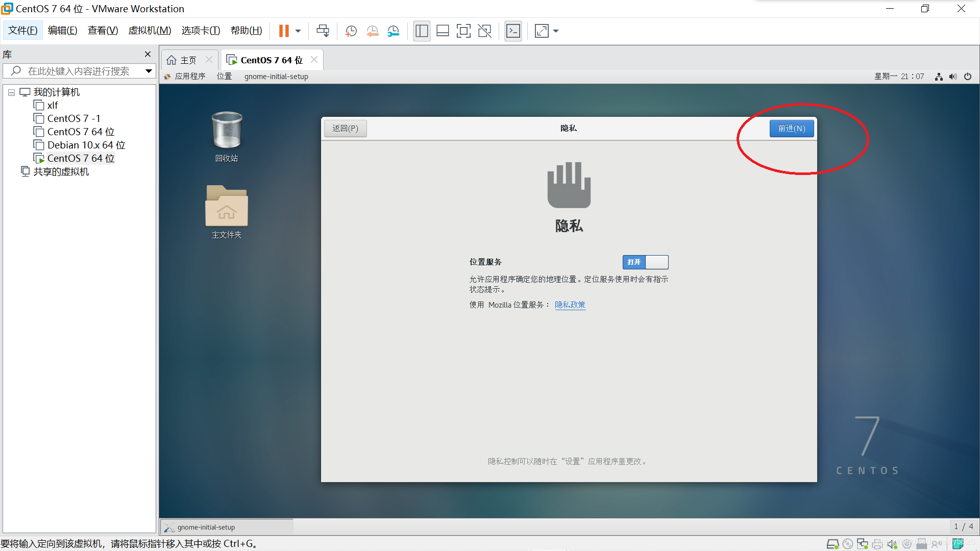Open the 文件(F) menu
Image resolution: width=980 pixels, height=551 pixels.
pos(22,31)
